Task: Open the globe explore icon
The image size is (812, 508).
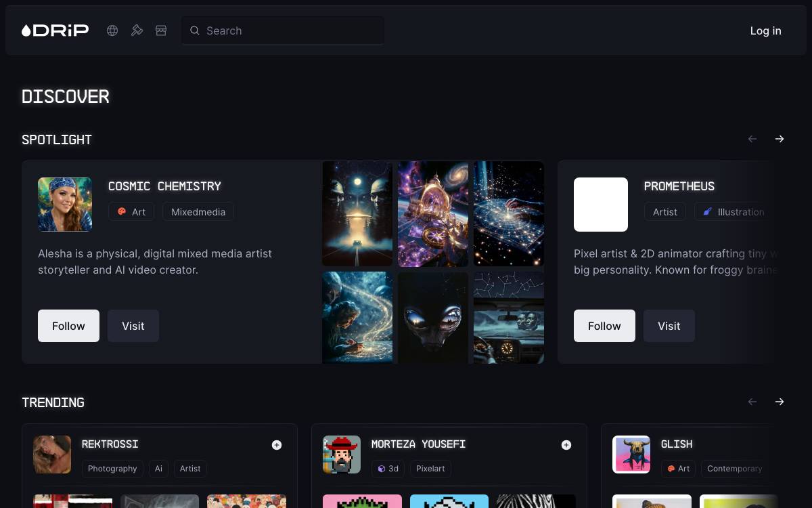Action: [x=112, y=30]
